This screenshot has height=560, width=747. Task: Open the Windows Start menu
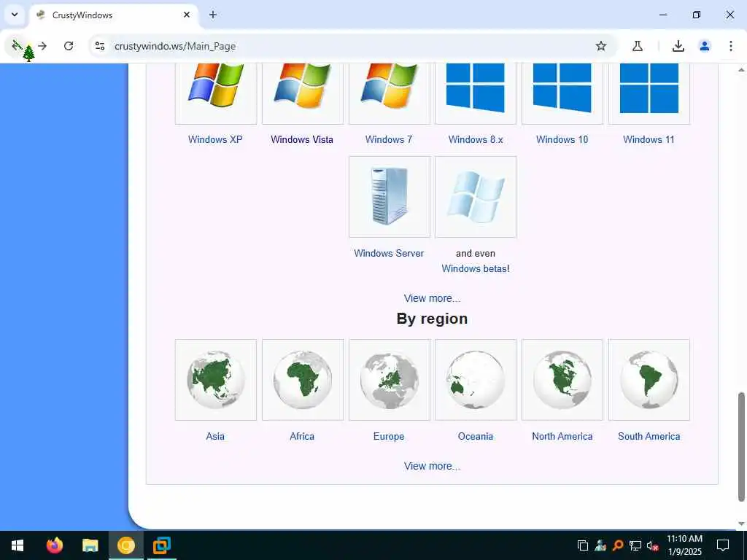coord(18,545)
